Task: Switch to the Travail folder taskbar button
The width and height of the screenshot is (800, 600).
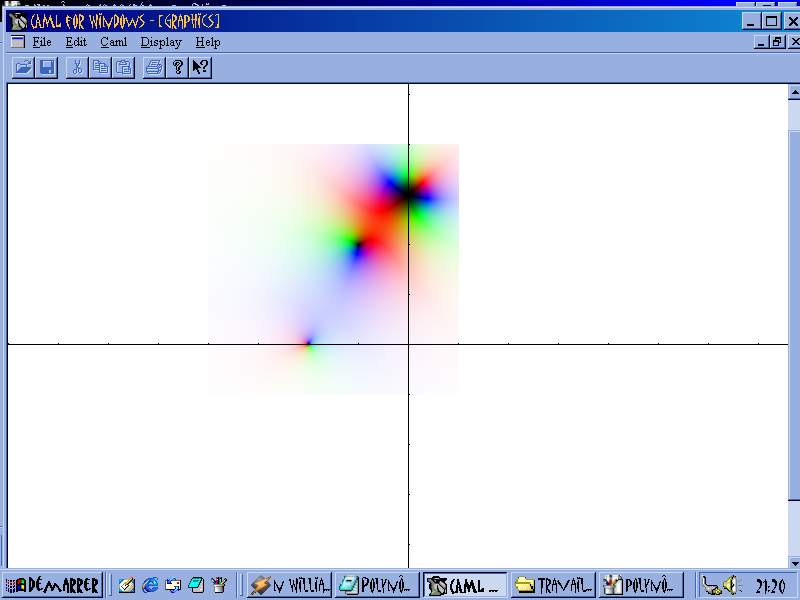Action: pos(555,585)
